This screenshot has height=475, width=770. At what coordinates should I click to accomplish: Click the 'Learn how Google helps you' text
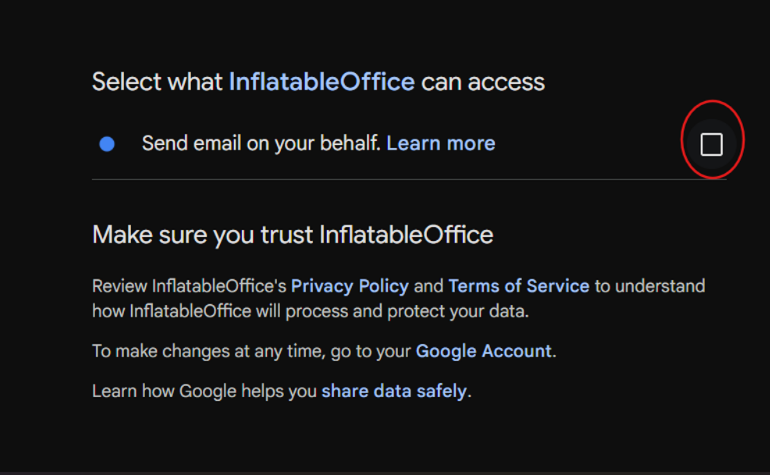click(204, 391)
